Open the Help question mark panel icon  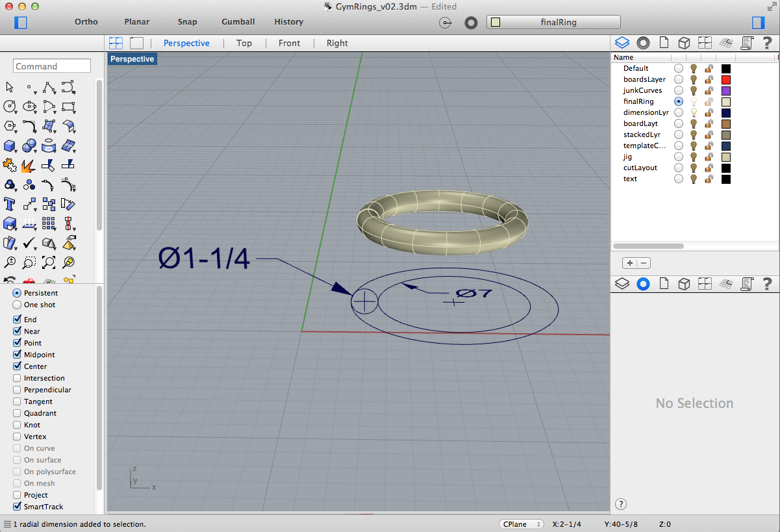tap(767, 44)
